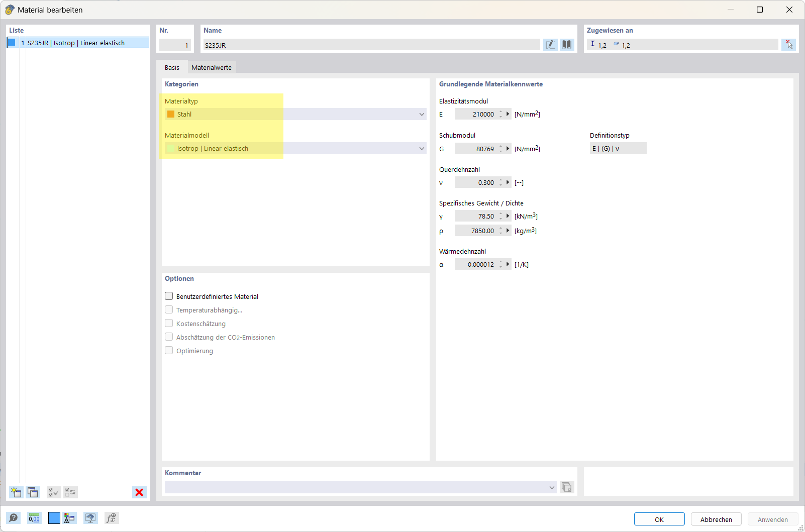805x532 pixels.
Task: Delete the material with the red X icon
Action: (x=139, y=492)
